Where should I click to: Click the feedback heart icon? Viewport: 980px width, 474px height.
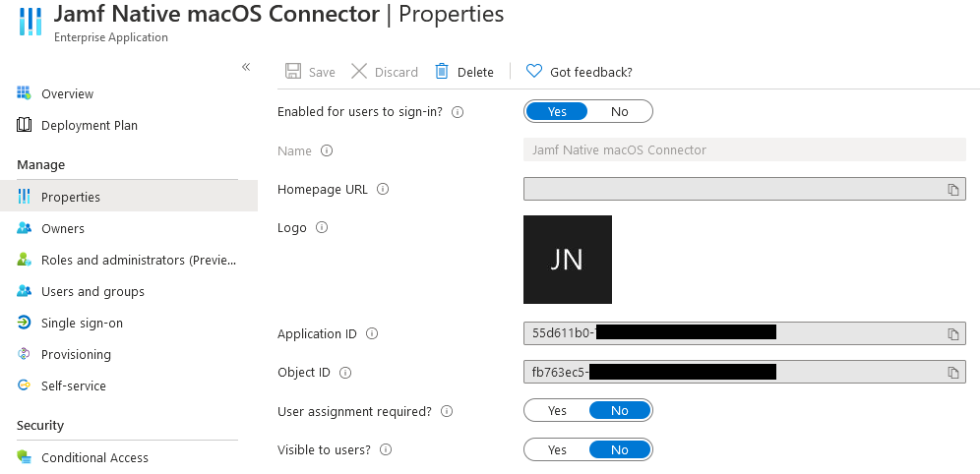pos(533,71)
